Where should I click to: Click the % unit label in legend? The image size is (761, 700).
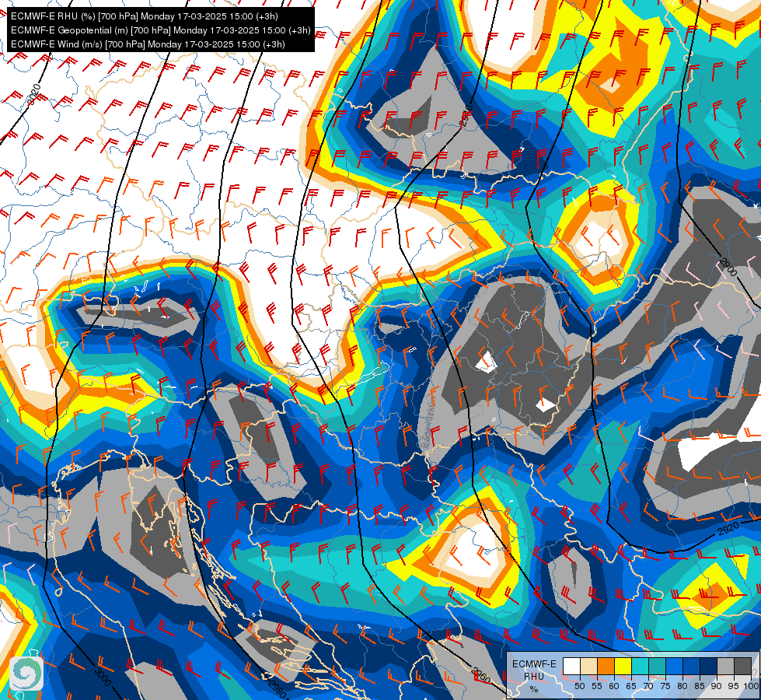(534, 689)
